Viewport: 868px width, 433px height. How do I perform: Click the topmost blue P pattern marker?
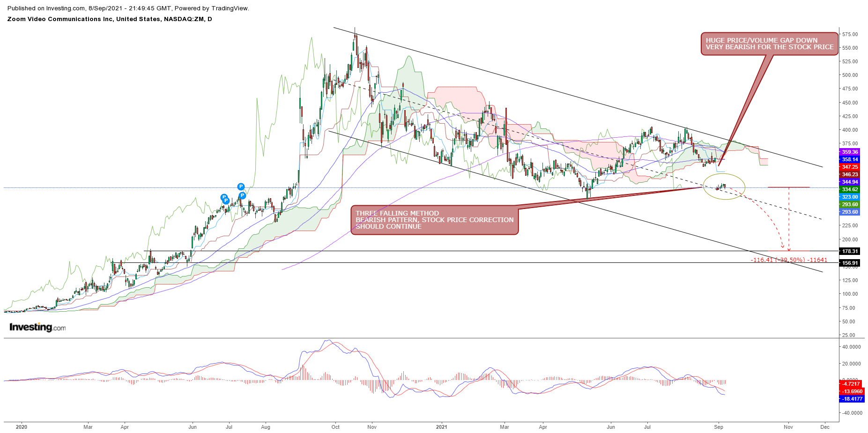241,187
